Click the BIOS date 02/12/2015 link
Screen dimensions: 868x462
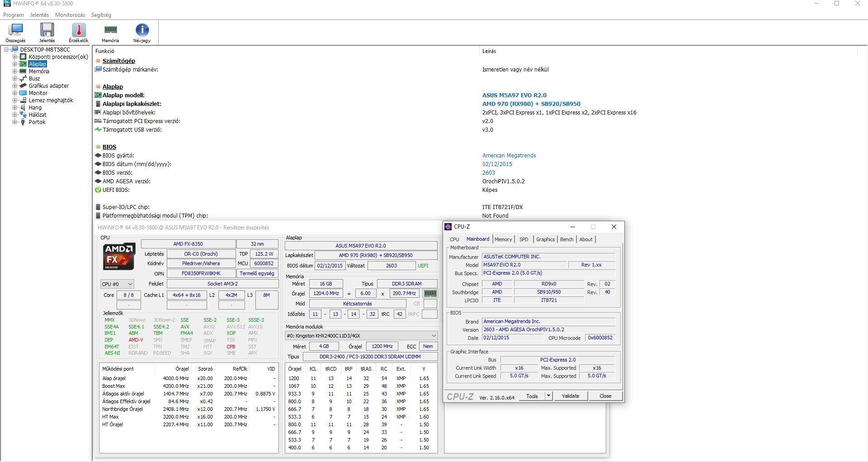(497, 164)
